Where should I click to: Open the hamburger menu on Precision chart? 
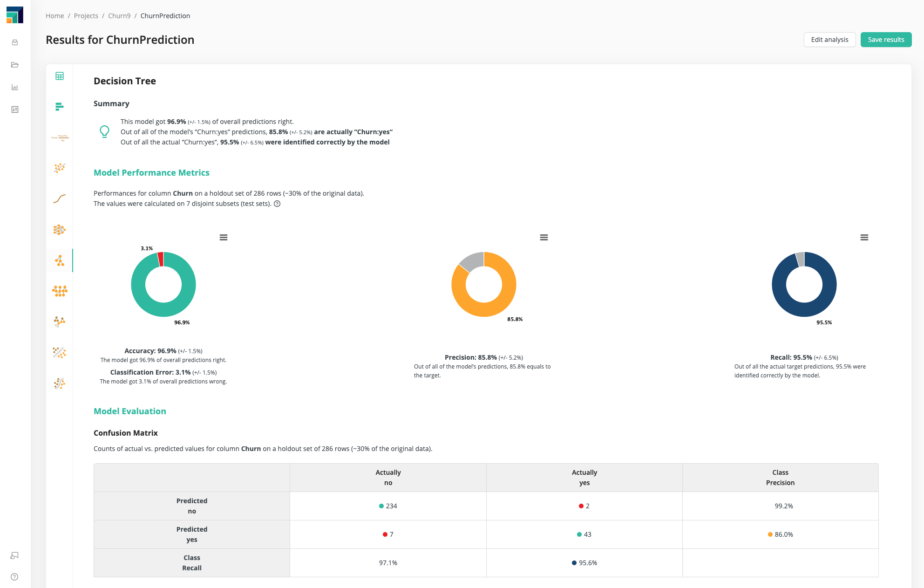[x=544, y=237]
